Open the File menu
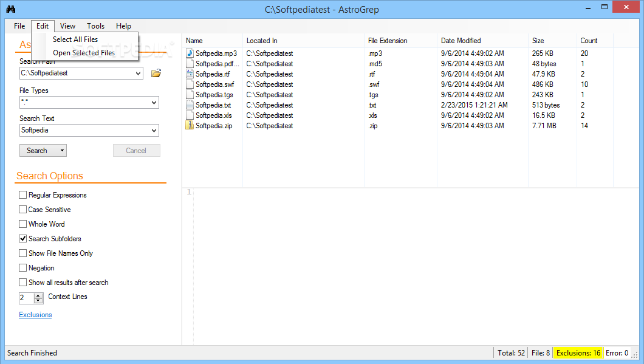 [19, 26]
